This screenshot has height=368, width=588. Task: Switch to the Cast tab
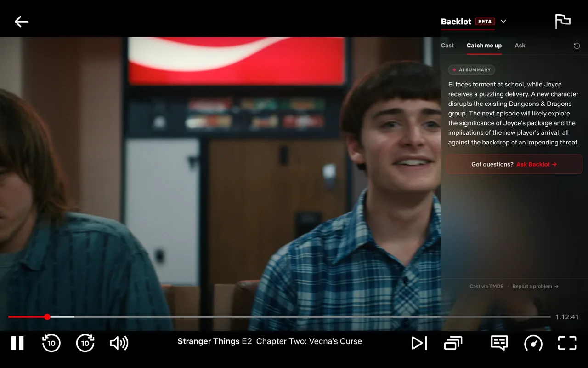(447, 46)
